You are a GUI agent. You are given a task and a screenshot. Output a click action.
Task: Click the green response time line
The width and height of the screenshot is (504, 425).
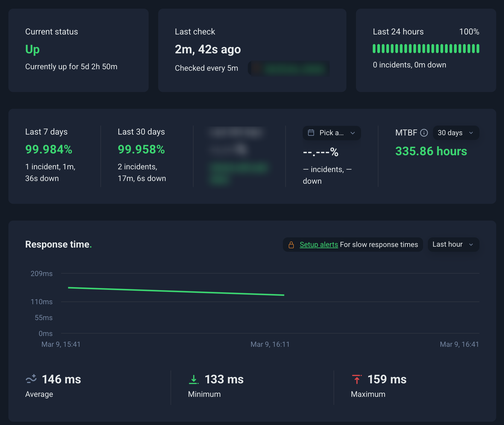176,291
